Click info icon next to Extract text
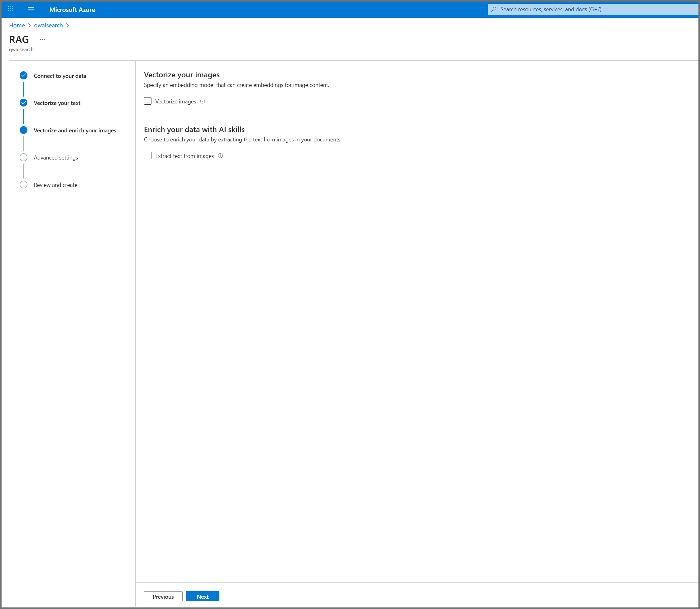 pos(220,156)
